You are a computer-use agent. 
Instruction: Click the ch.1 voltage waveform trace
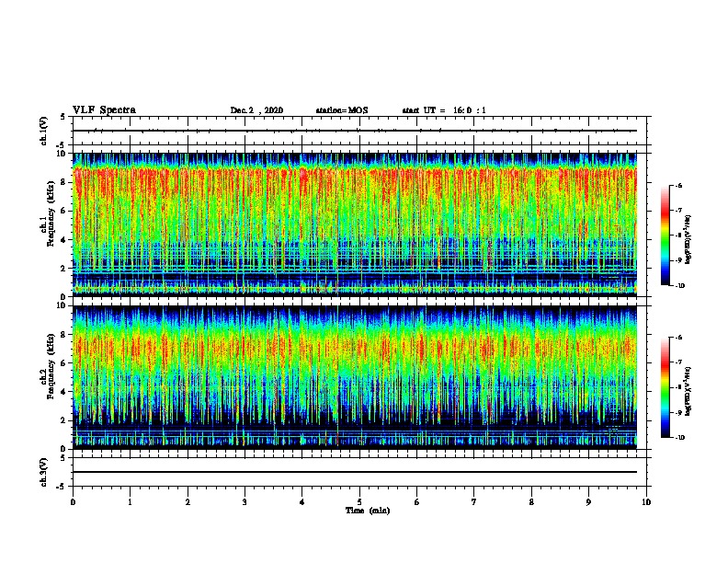pos(355,131)
